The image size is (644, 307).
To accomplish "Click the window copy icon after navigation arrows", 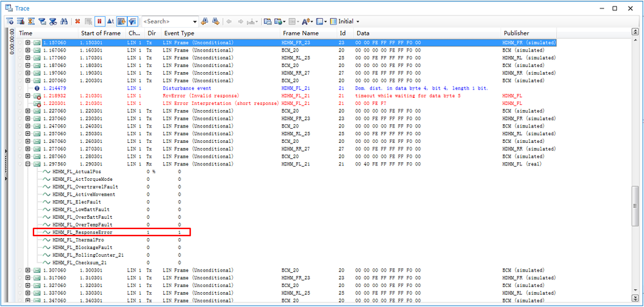I will click(x=268, y=21).
